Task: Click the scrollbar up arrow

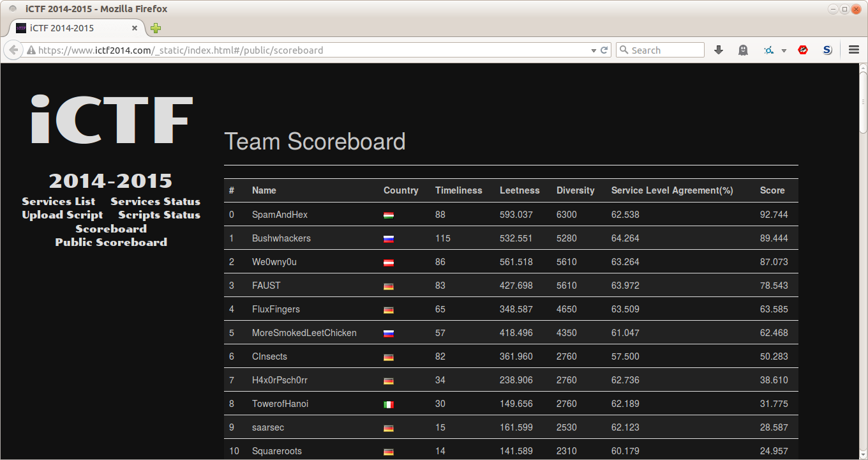Action: point(863,67)
